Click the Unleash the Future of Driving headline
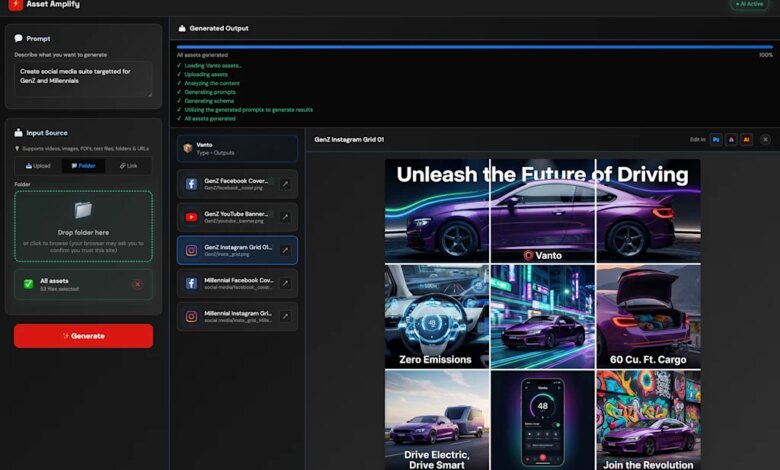The width and height of the screenshot is (780, 470). [x=542, y=175]
